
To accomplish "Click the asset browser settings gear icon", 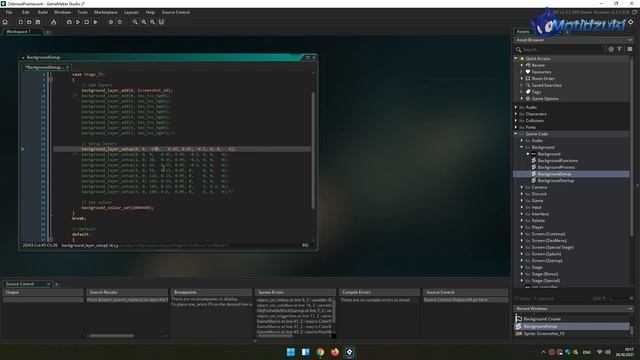I will click(x=611, y=49).
